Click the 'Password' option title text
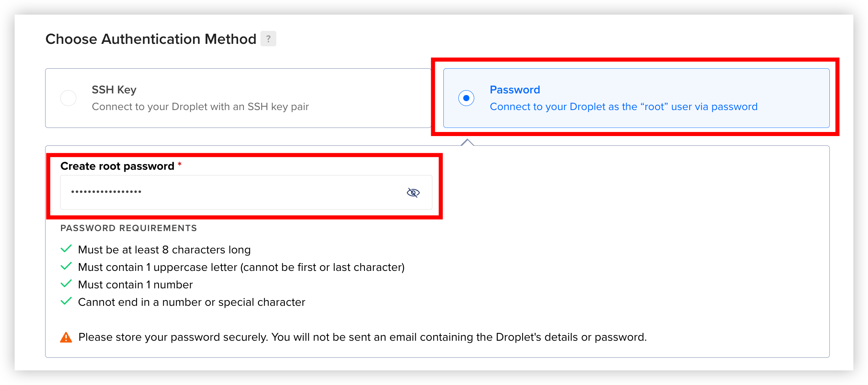Image resolution: width=868 pixels, height=385 pixels. (515, 89)
